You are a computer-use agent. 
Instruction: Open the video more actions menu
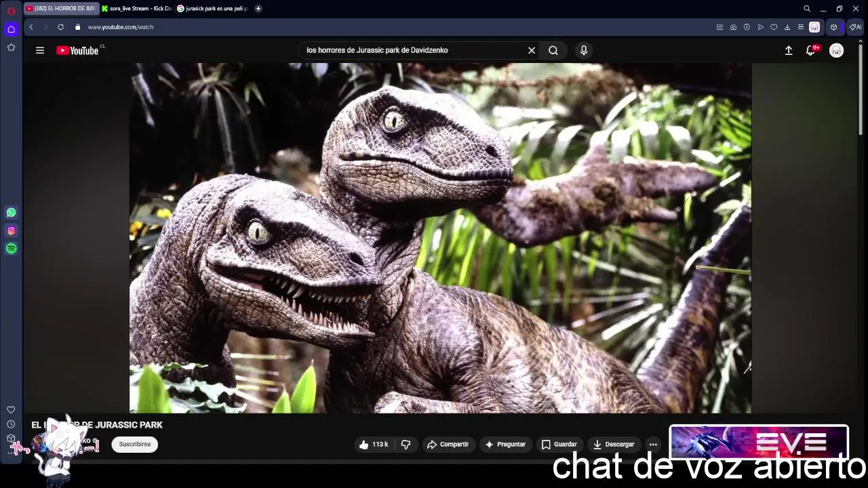click(x=653, y=445)
